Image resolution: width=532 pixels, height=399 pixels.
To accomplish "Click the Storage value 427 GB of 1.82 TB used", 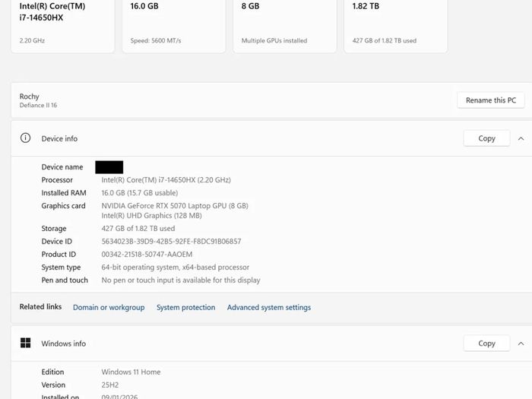I will click(x=138, y=229).
